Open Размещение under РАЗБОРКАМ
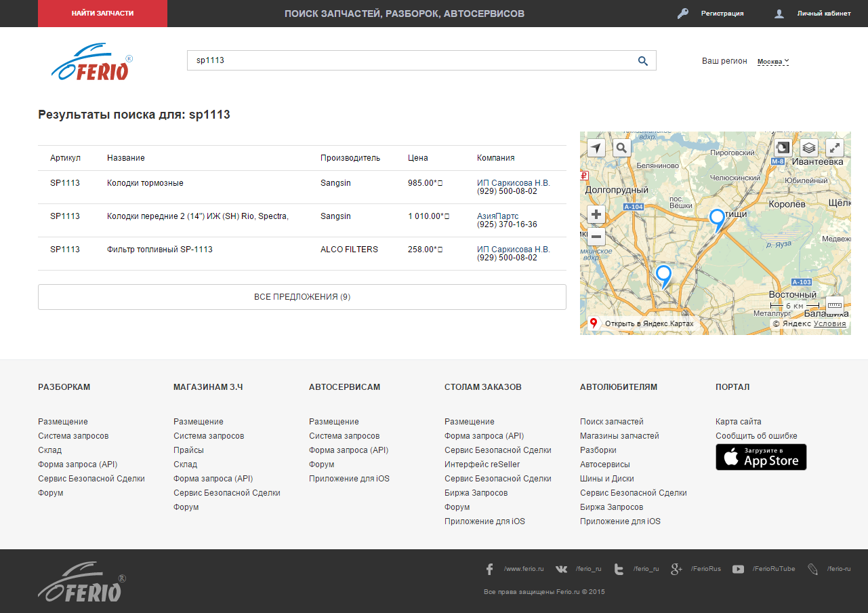The image size is (868, 613). click(63, 422)
